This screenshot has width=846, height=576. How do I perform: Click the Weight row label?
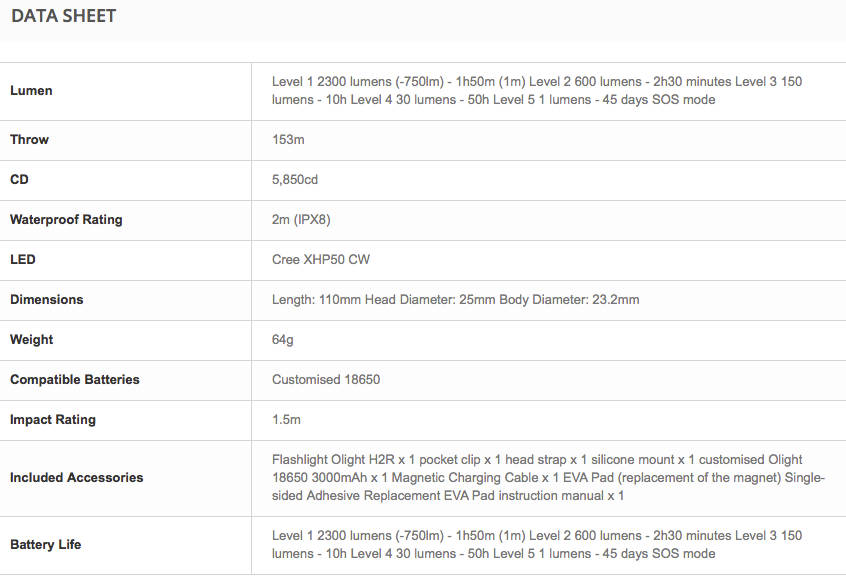point(32,340)
